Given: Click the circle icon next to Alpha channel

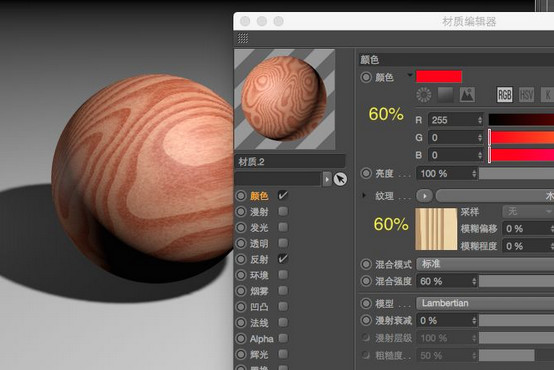Looking at the screenshot, I should pyautogui.click(x=241, y=339).
